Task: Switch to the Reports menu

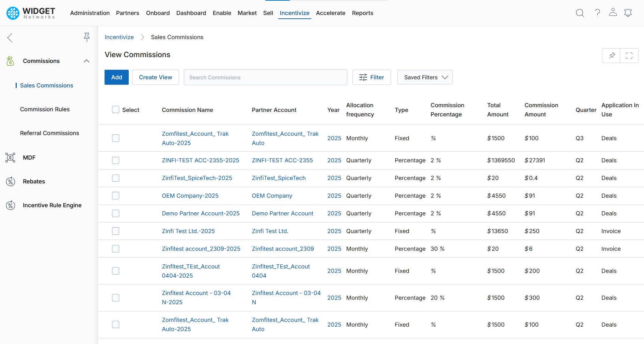Action: coord(362,13)
